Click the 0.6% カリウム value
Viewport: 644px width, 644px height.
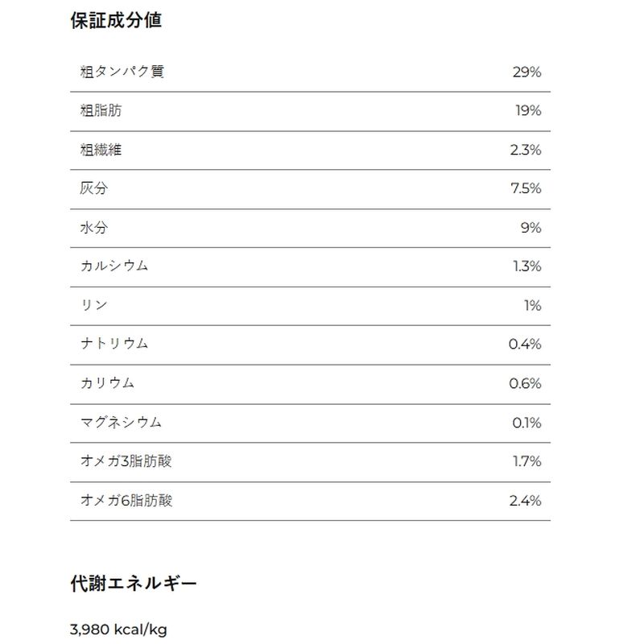(525, 383)
